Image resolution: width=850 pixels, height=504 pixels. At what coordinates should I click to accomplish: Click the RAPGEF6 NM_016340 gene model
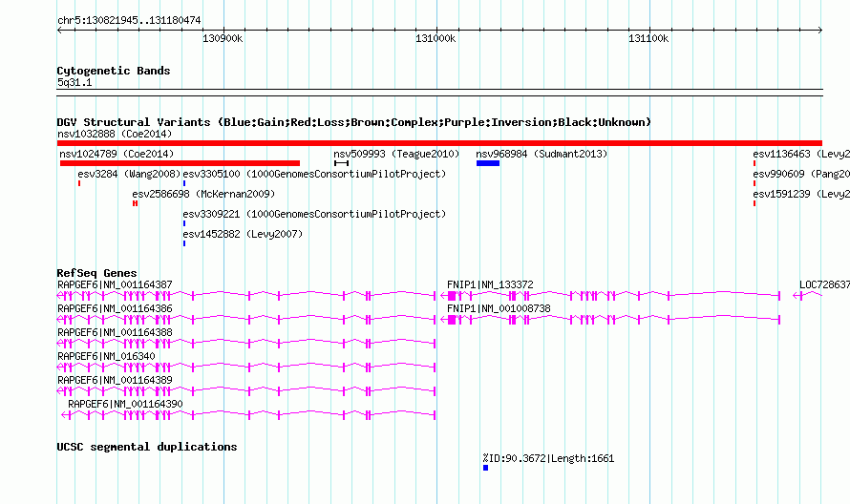coord(246,367)
